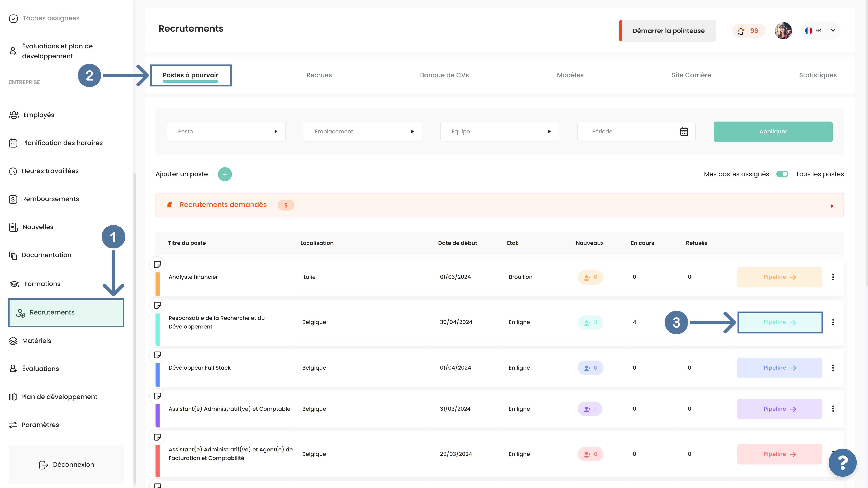Switch to the Recrues tab

tap(319, 75)
